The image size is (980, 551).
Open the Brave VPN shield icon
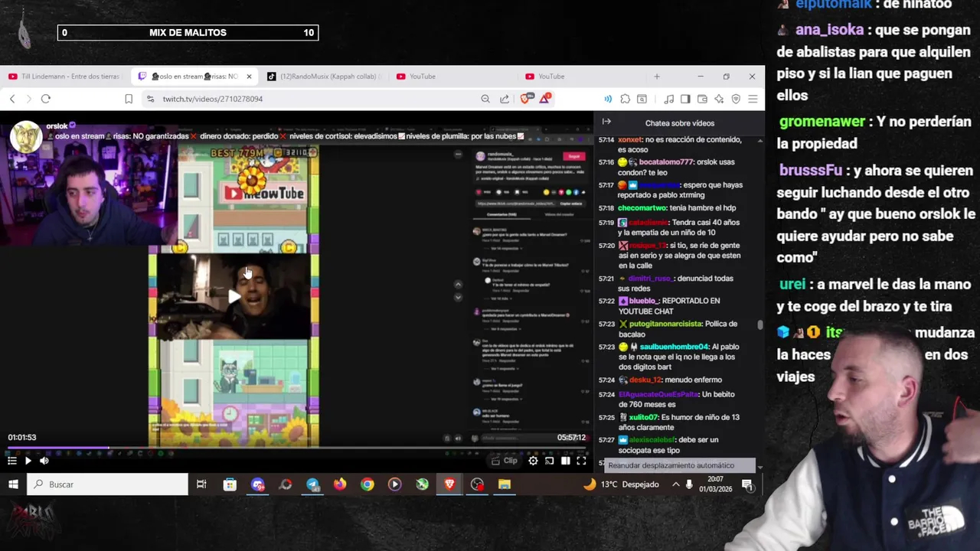click(736, 99)
